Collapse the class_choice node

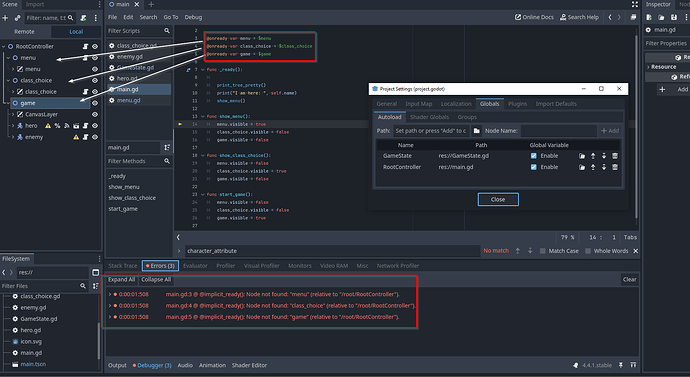[8, 81]
